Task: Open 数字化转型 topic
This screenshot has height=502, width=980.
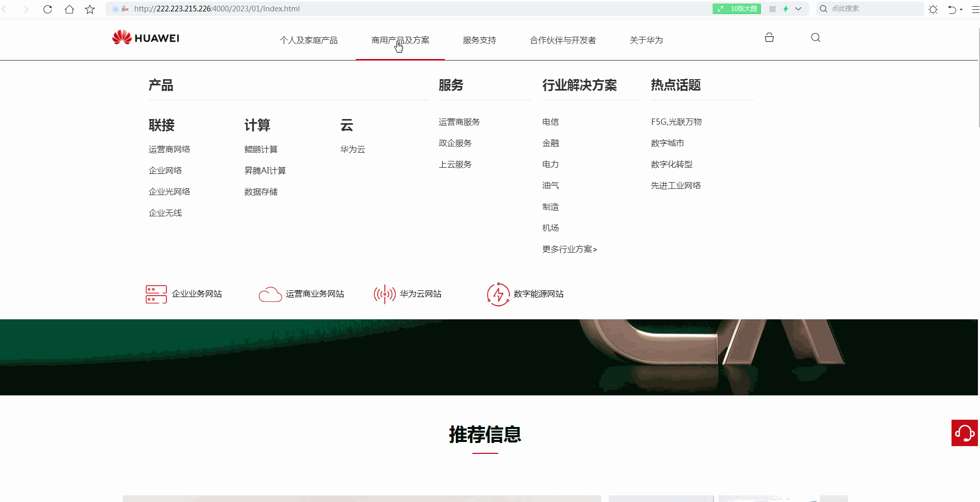Action: tap(672, 164)
